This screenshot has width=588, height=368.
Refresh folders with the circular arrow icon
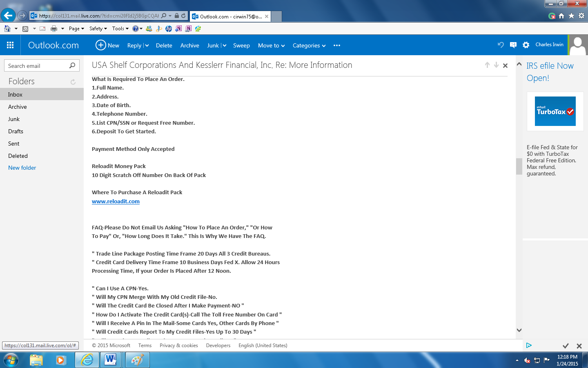[x=73, y=82]
